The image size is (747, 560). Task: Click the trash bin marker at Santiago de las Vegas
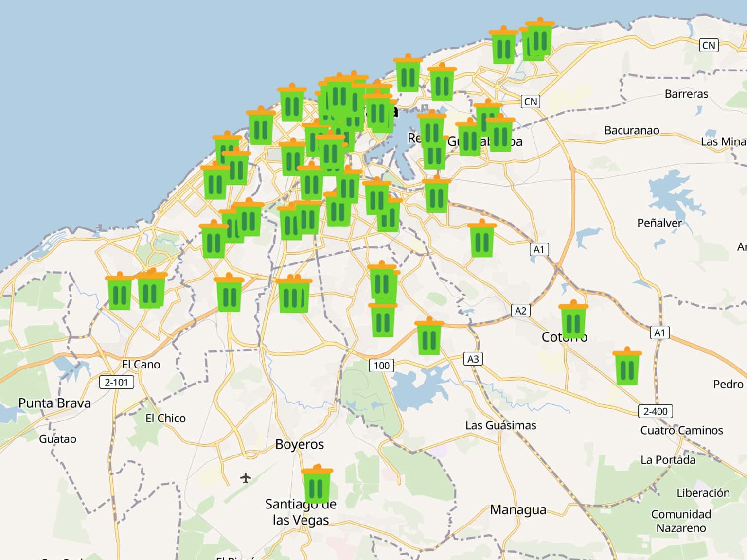pyautogui.click(x=317, y=485)
